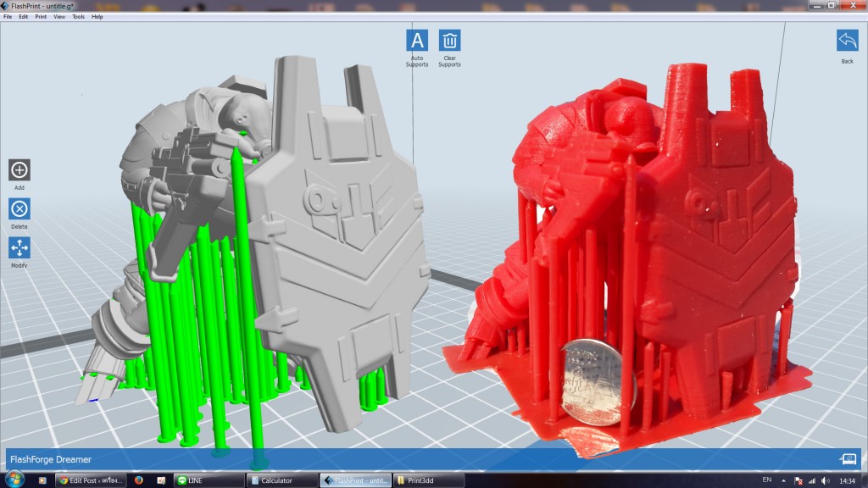This screenshot has height=488, width=868.
Task: Minimize the FlashPrint window
Action: pyautogui.click(x=817, y=5)
